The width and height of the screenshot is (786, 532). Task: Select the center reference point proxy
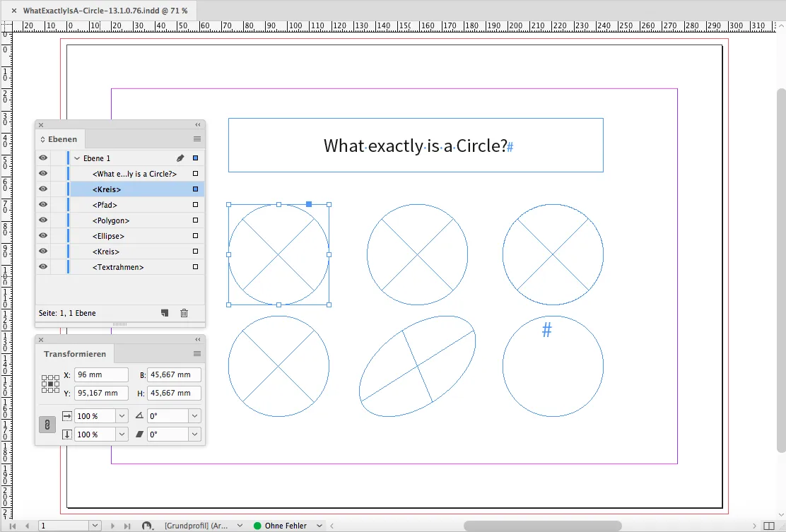pos(50,384)
